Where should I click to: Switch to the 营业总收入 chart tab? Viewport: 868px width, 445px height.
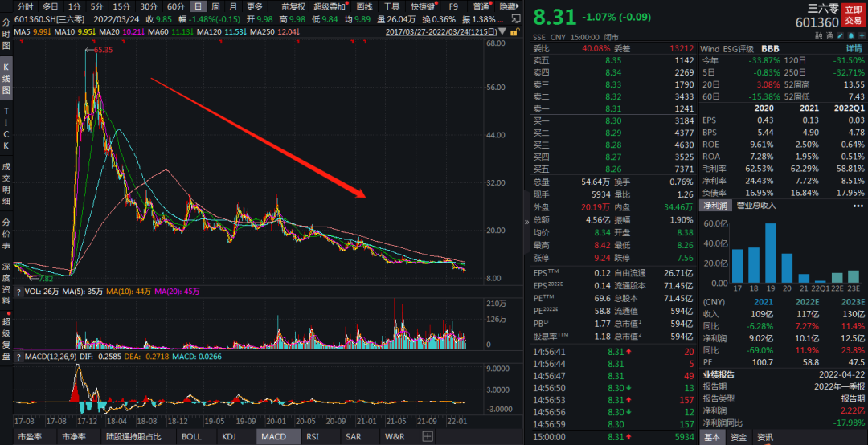click(x=756, y=206)
